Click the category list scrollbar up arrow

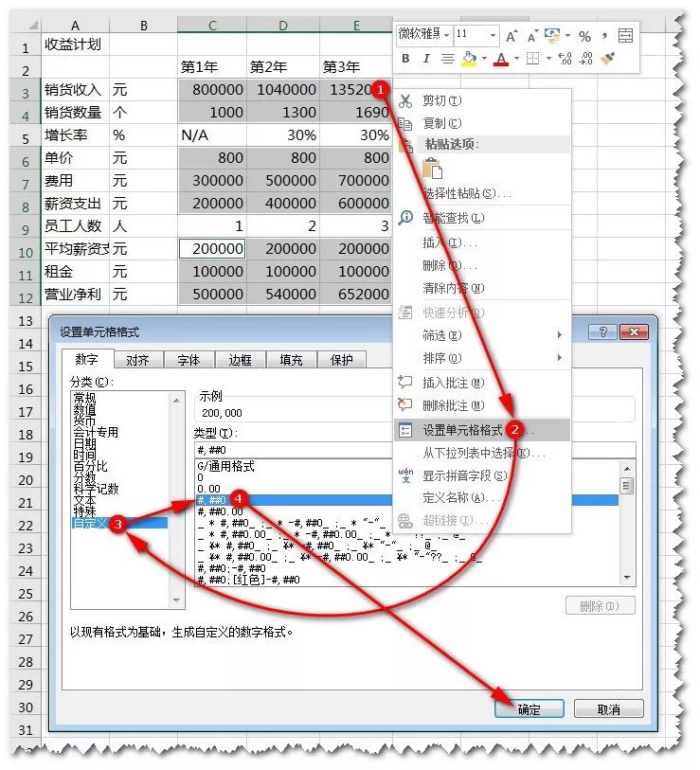(176, 401)
